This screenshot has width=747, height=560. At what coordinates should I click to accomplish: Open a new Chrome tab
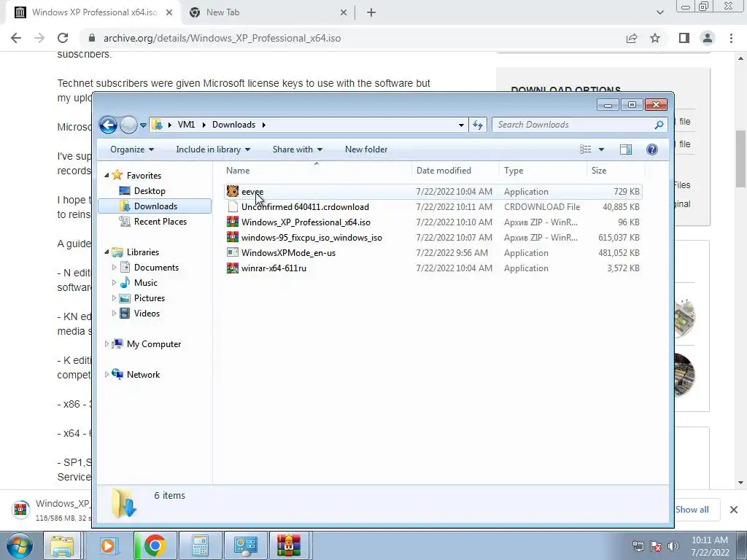371,12
